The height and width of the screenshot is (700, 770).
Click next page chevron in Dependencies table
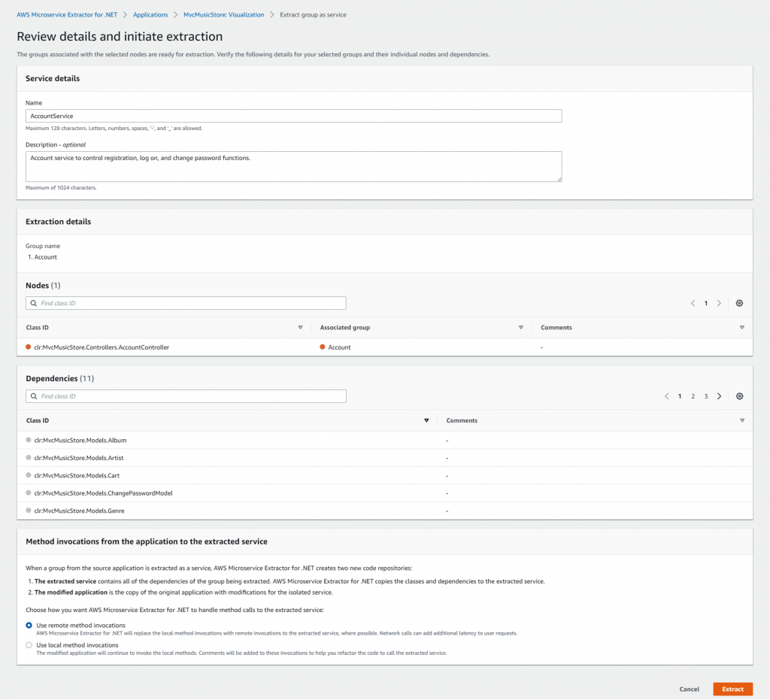point(719,395)
